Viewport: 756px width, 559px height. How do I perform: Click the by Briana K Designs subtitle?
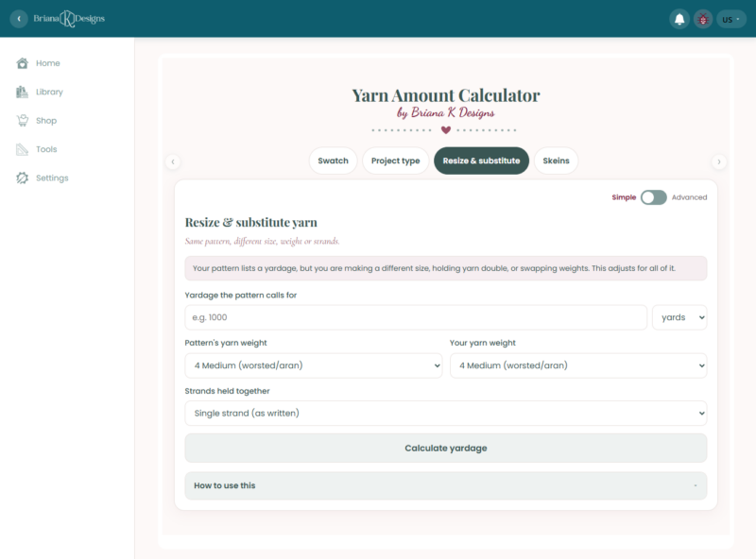click(x=446, y=112)
